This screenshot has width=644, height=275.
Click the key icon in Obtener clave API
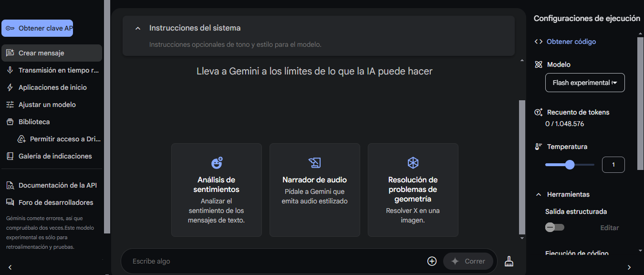pyautogui.click(x=10, y=28)
